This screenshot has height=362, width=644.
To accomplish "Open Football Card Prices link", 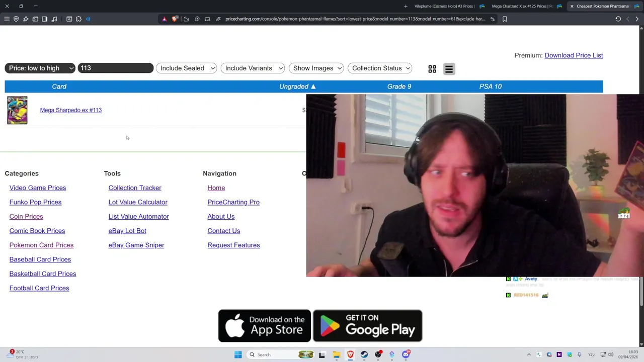I will pos(39,288).
